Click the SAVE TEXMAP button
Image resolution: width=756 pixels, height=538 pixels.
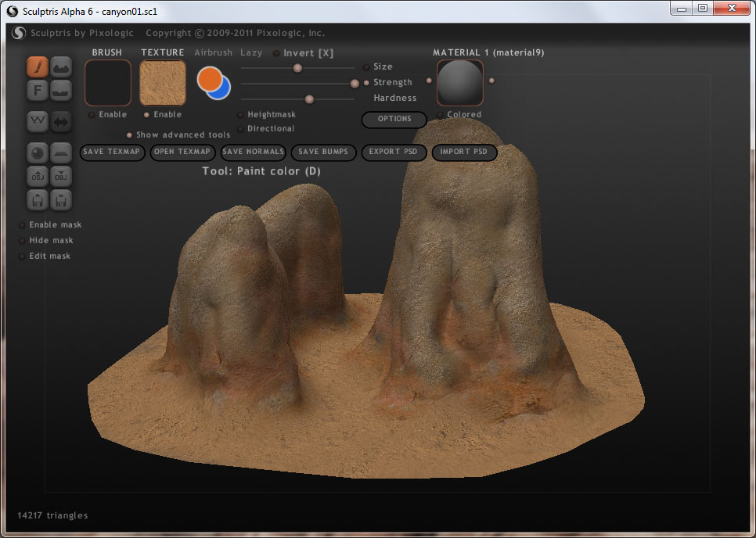(113, 152)
